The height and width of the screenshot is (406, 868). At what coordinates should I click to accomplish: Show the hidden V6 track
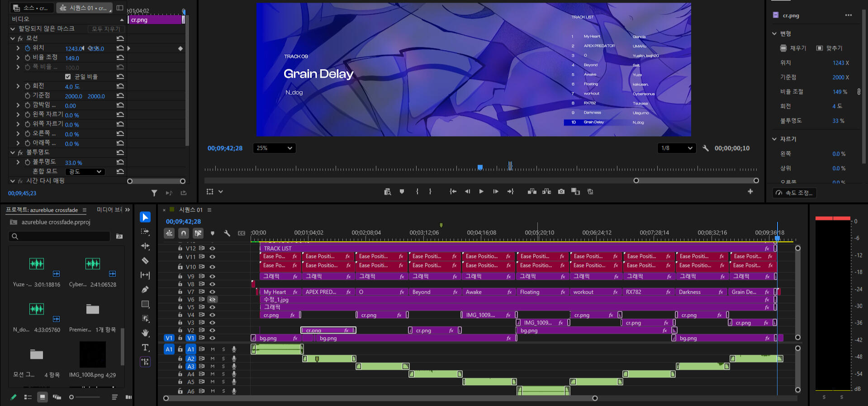212,300
